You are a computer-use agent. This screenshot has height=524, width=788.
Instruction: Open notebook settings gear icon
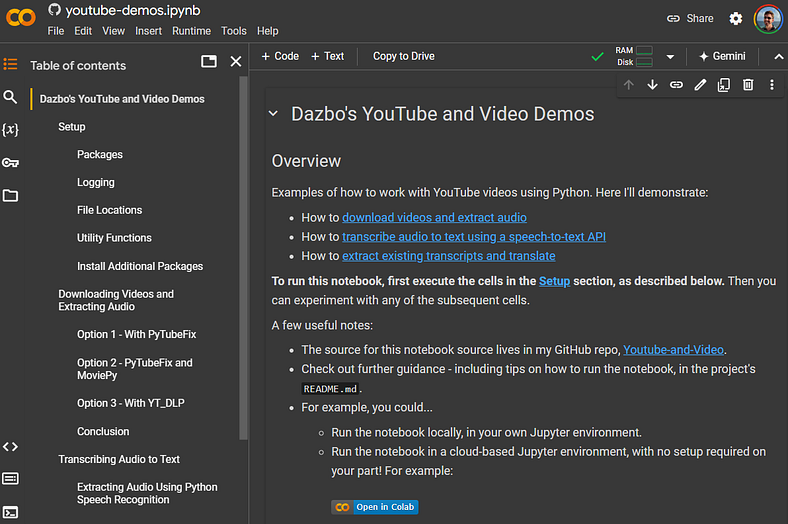point(736,18)
